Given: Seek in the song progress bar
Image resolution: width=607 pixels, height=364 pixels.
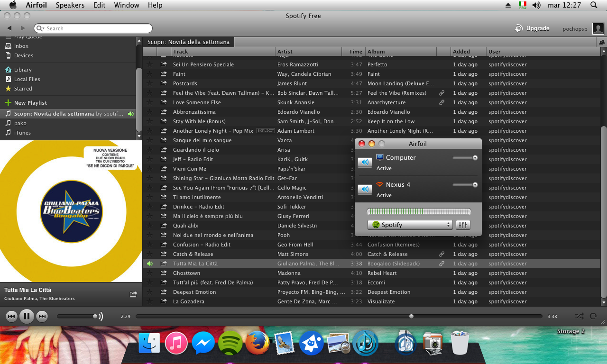Looking at the screenshot, I should pyautogui.click(x=339, y=316).
